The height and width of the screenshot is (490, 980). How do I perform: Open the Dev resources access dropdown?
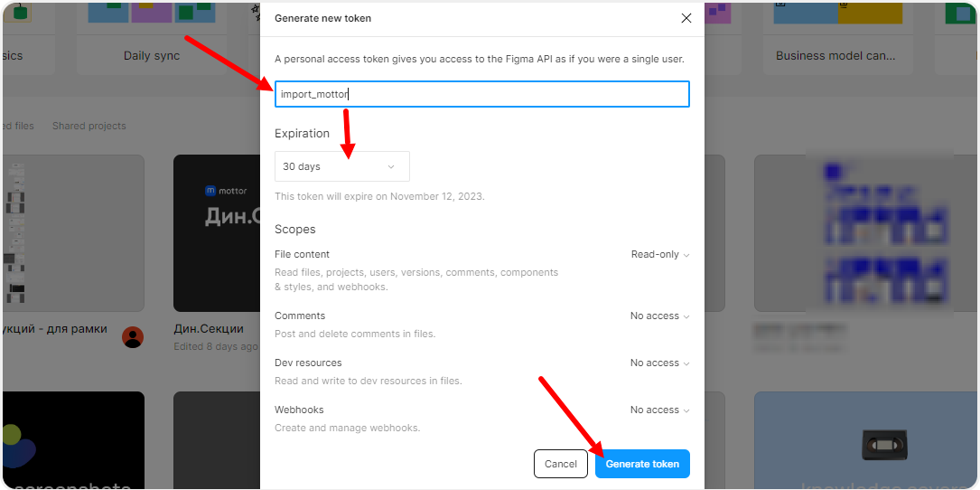pos(659,363)
